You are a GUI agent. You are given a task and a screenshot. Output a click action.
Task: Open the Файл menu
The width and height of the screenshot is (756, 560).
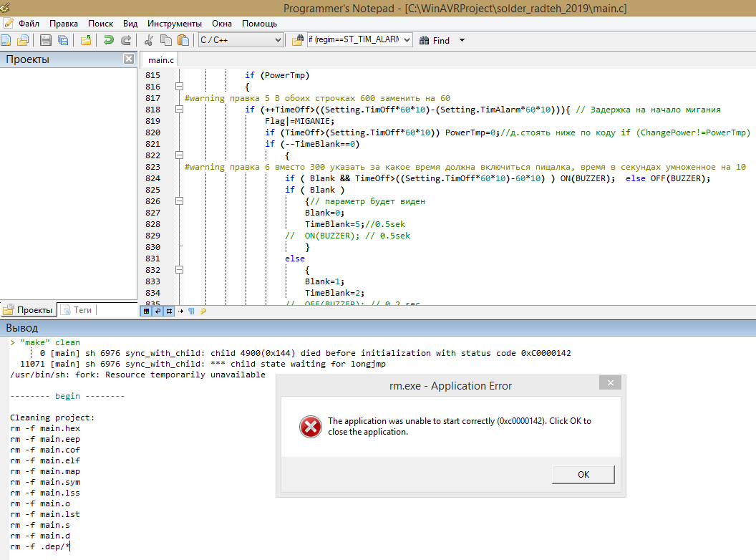29,24
